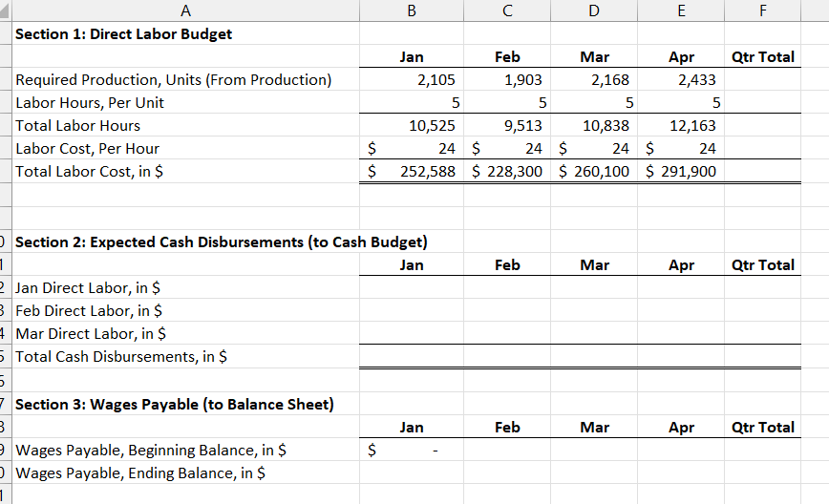The height and width of the screenshot is (504, 829).
Task: Click the Feb Total Labor Hours cell 9,513
Action: coord(507,125)
